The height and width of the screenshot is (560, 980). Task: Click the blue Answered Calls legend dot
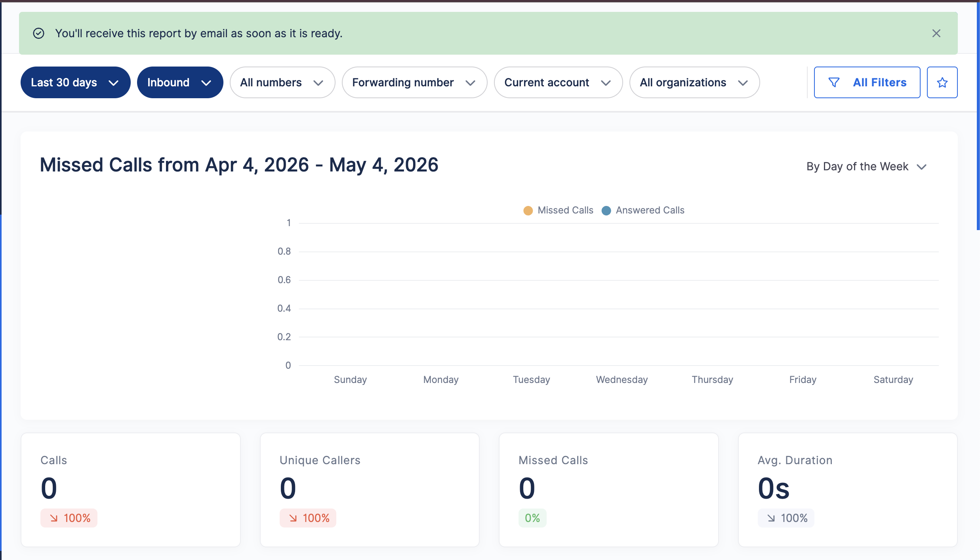(x=606, y=211)
